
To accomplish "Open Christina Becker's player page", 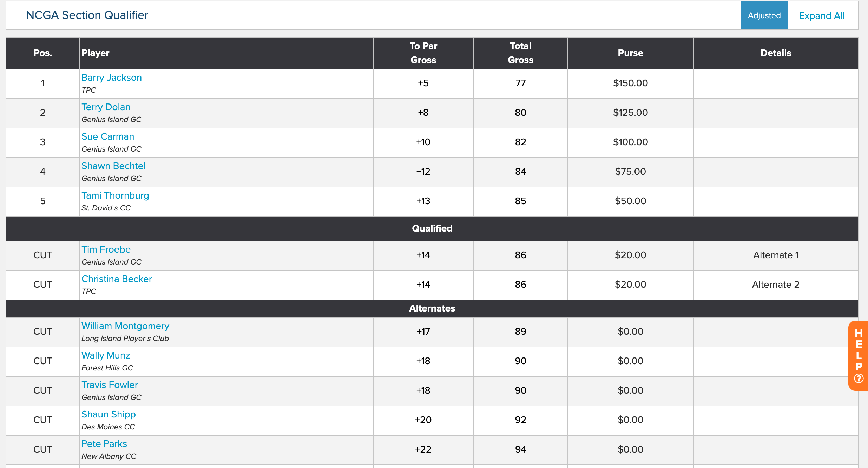I will [117, 279].
